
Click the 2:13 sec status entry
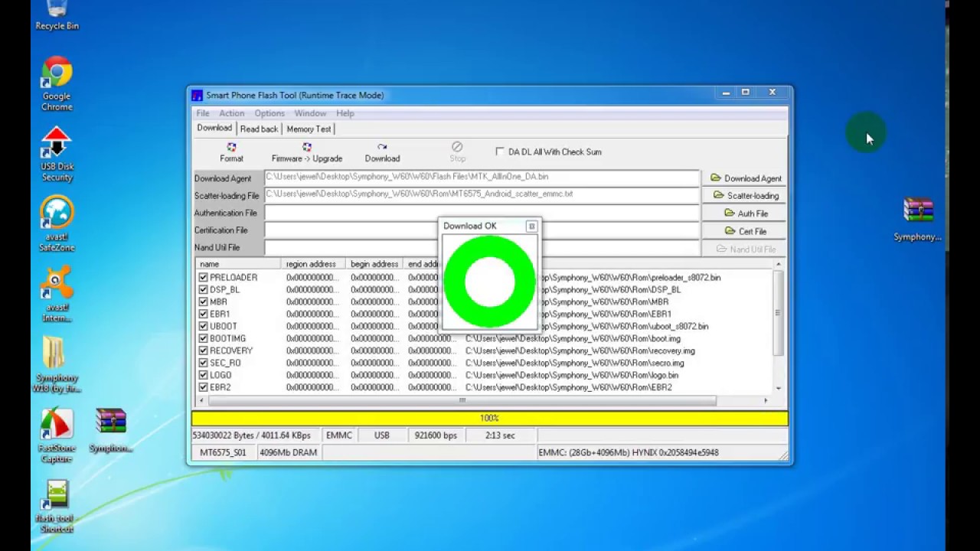pyautogui.click(x=500, y=435)
